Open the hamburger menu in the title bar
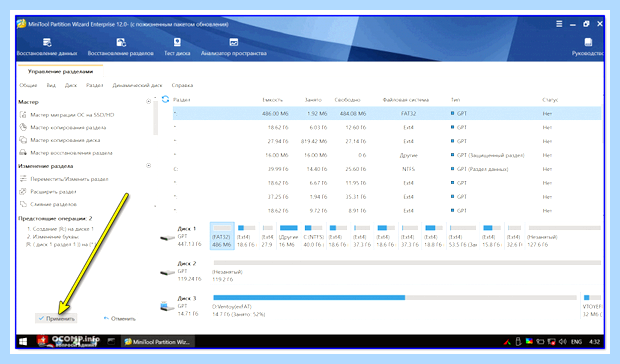 pyautogui.click(x=559, y=24)
